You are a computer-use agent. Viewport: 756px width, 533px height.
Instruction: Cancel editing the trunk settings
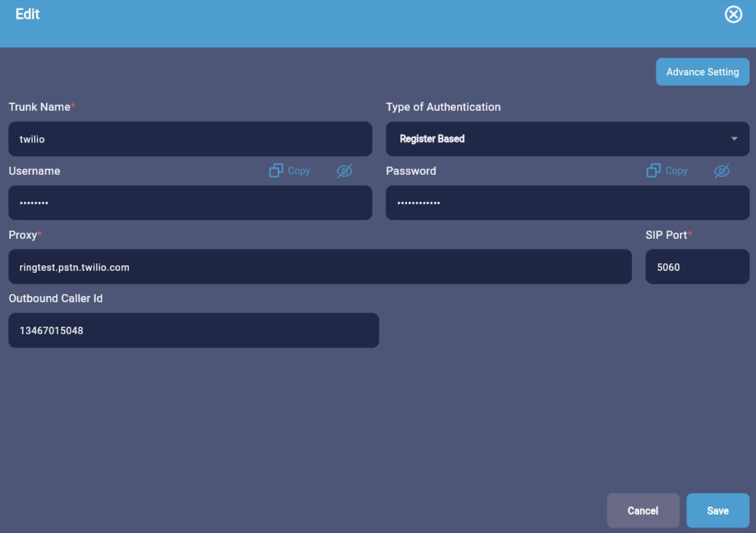click(x=643, y=510)
